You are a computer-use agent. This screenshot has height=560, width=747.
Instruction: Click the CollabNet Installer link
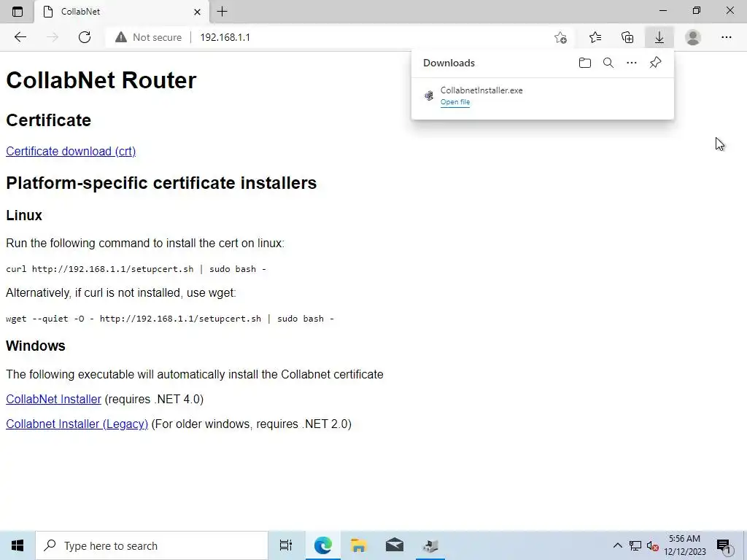click(53, 399)
